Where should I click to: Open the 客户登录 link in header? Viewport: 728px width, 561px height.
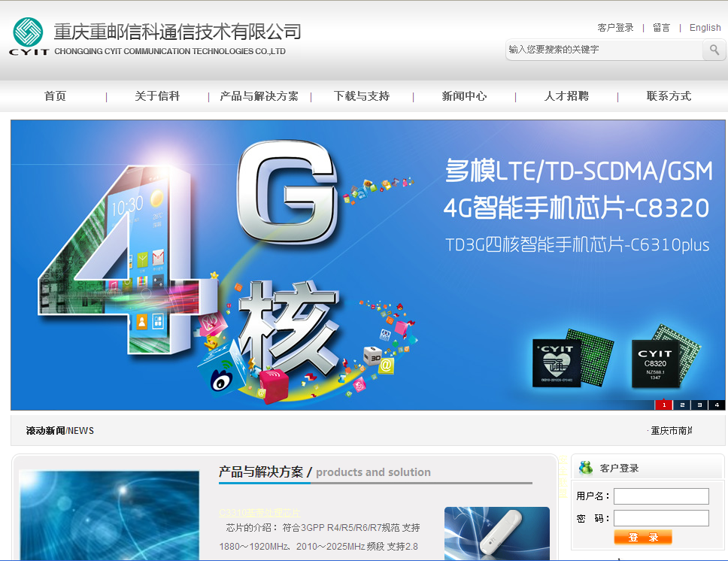pyautogui.click(x=615, y=28)
